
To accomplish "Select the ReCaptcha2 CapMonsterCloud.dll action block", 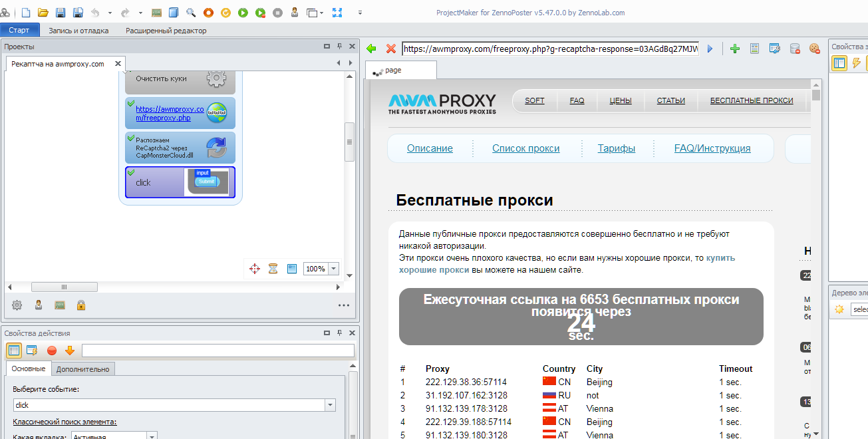I will [x=180, y=148].
